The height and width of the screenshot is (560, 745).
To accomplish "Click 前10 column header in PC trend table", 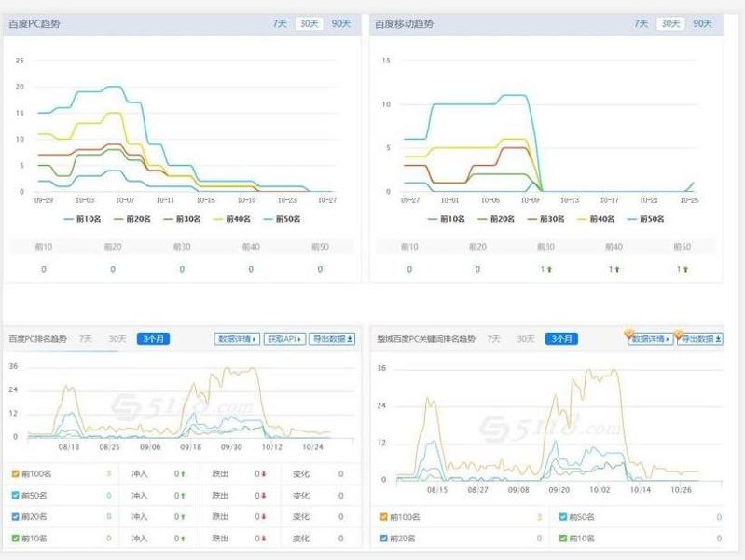I will [44, 247].
